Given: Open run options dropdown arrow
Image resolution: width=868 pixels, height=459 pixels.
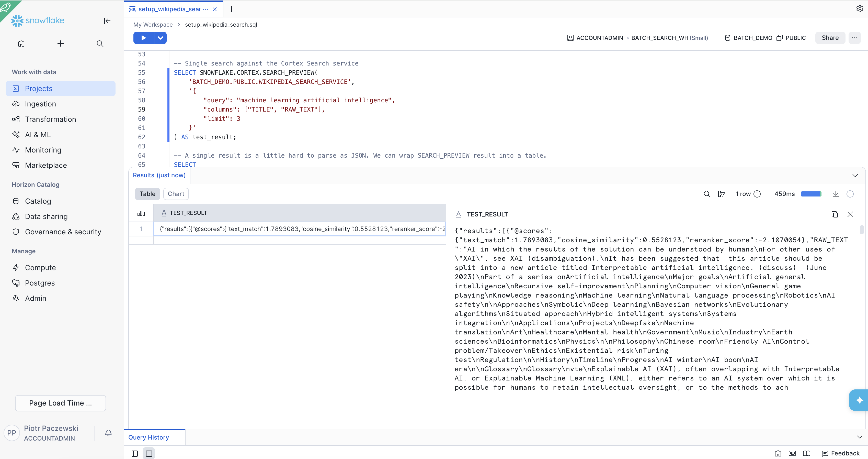Looking at the screenshot, I should tap(161, 38).
